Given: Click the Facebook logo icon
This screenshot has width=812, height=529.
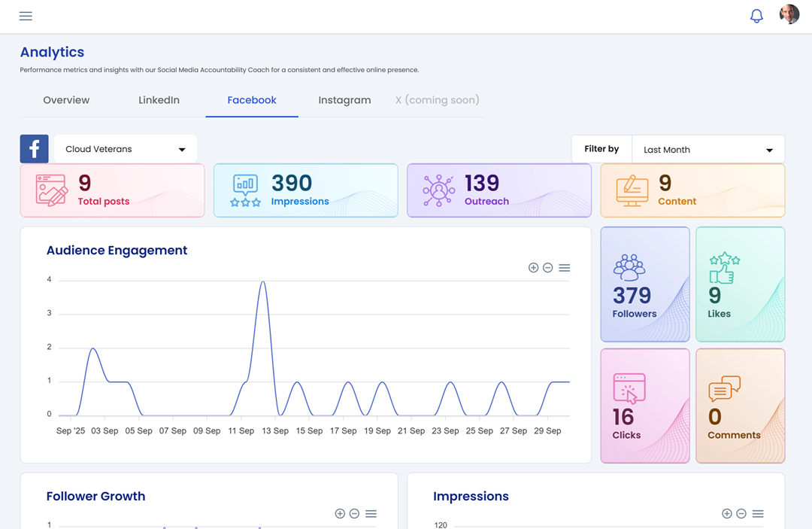Looking at the screenshot, I should click(35, 149).
